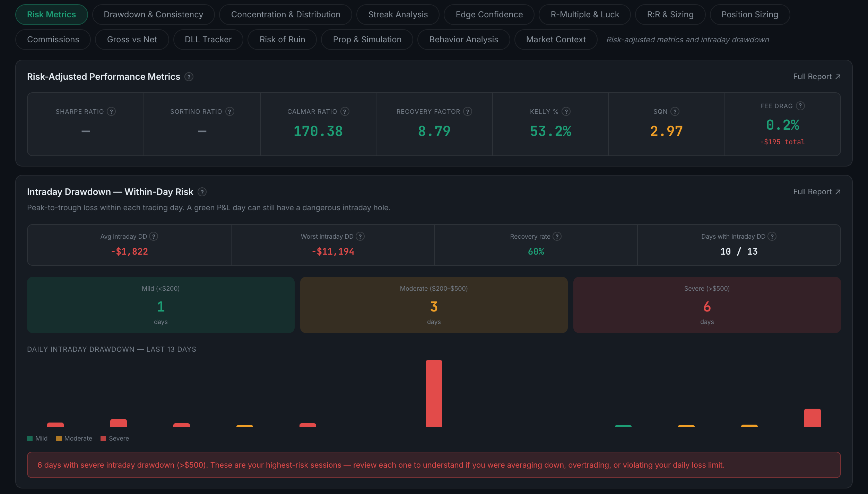
Task: Click the tallest red drawdown bar
Action: click(x=434, y=393)
